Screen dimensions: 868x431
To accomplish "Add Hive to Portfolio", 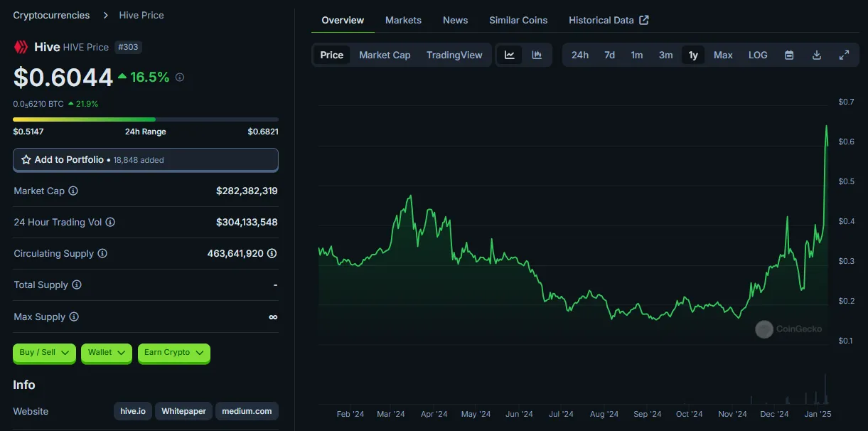I will point(146,160).
